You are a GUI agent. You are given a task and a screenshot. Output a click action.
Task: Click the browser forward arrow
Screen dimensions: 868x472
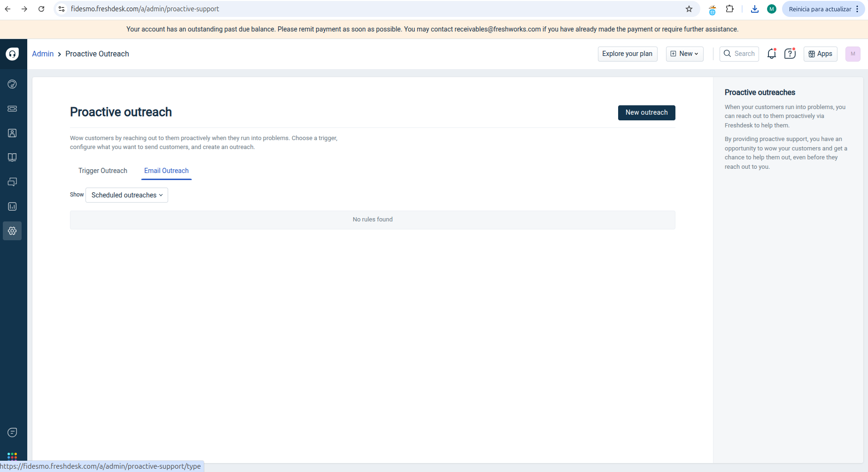[24, 9]
